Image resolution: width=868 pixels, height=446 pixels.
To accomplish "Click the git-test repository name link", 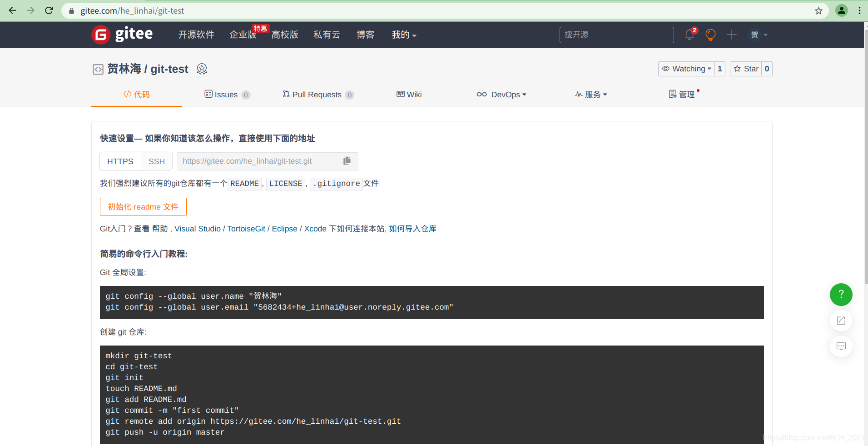I will (x=169, y=69).
